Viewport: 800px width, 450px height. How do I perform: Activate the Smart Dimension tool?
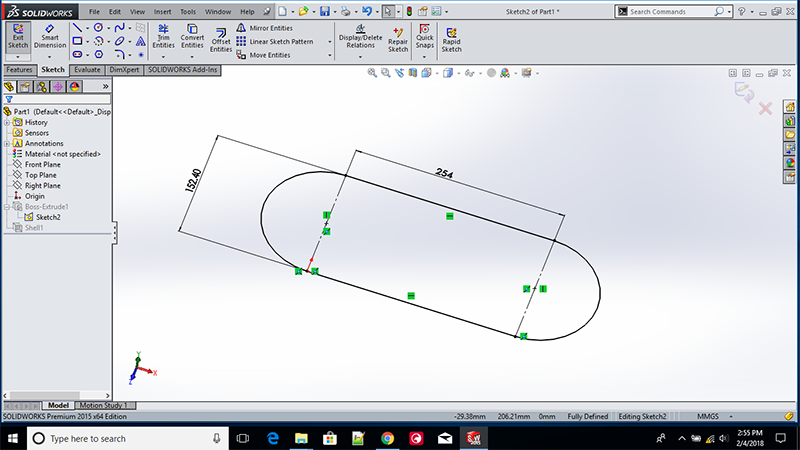[50, 36]
